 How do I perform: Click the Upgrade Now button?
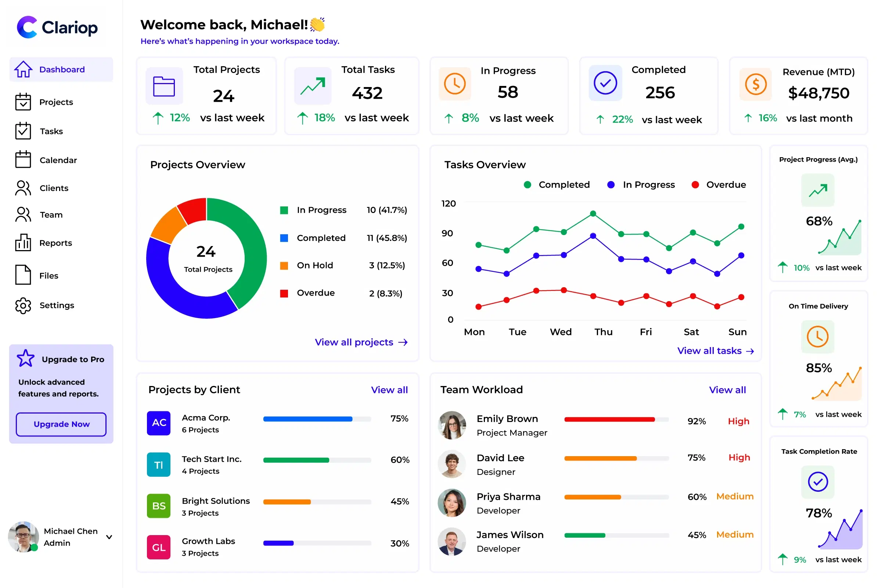point(61,424)
